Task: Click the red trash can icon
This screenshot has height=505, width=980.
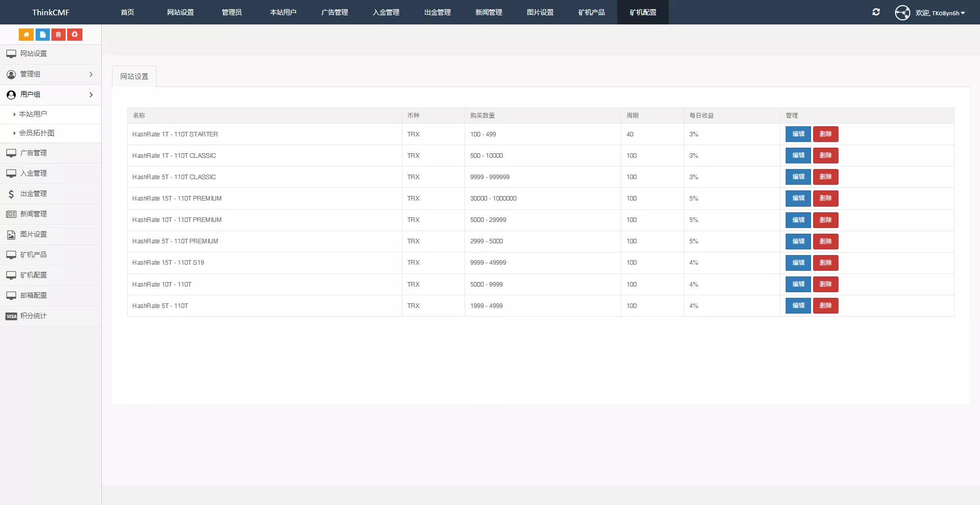Action: point(59,35)
